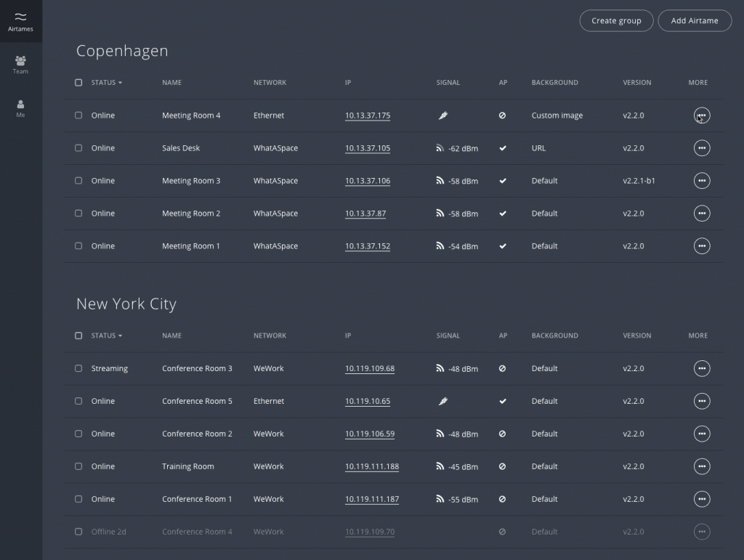Tick the checkbox for Sales Desk
Screen dimensions: 744x560
click(x=78, y=148)
